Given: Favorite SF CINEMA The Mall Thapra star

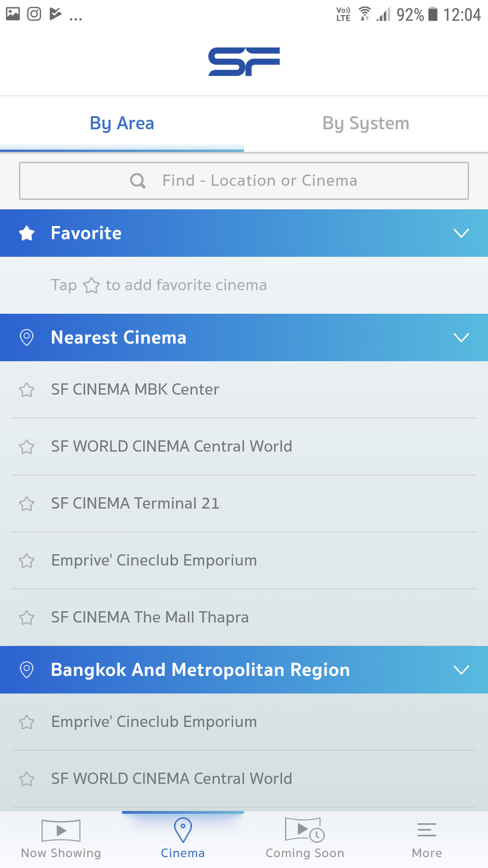Looking at the screenshot, I should (27, 618).
